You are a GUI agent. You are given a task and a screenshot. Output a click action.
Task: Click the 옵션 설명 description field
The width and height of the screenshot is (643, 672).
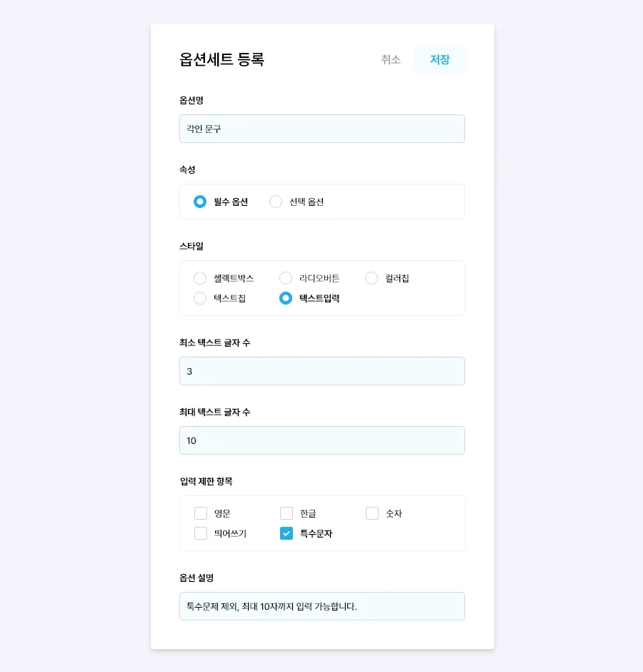pos(321,606)
